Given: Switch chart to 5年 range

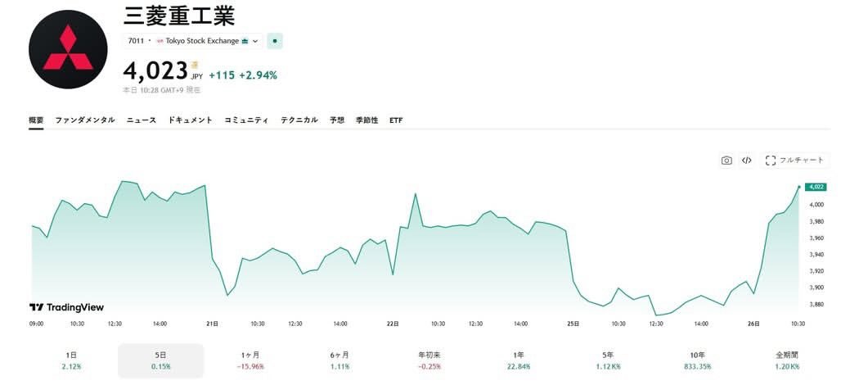Looking at the screenshot, I should pos(608,360).
